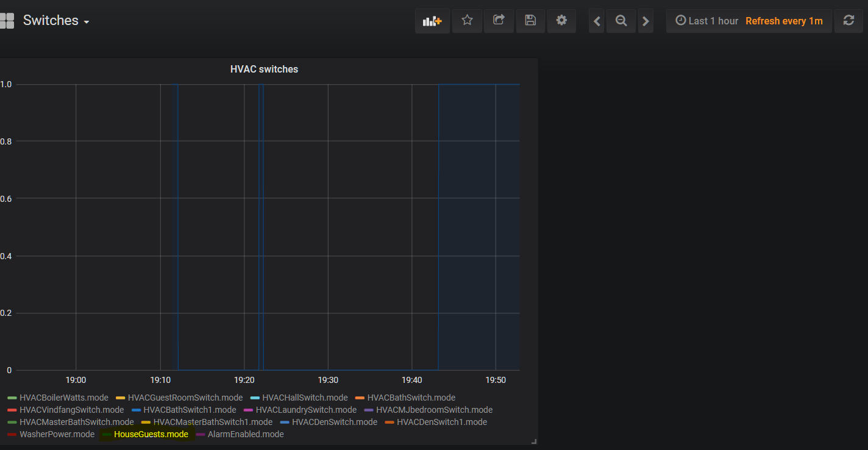This screenshot has height=450, width=868.
Task: Toggle HouseGuests.mode series in legend
Action: point(151,434)
